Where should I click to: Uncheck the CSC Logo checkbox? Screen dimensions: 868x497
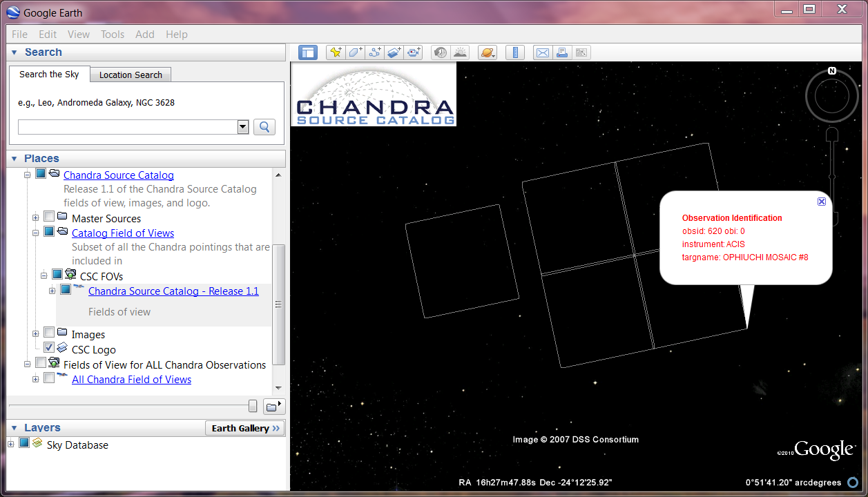tap(49, 348)
